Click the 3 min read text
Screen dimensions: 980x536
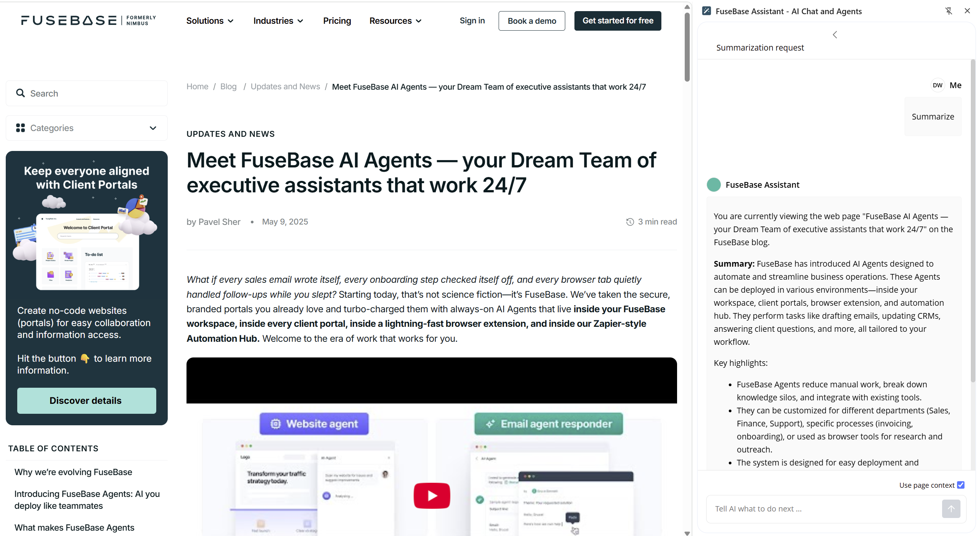coord(657,222)
